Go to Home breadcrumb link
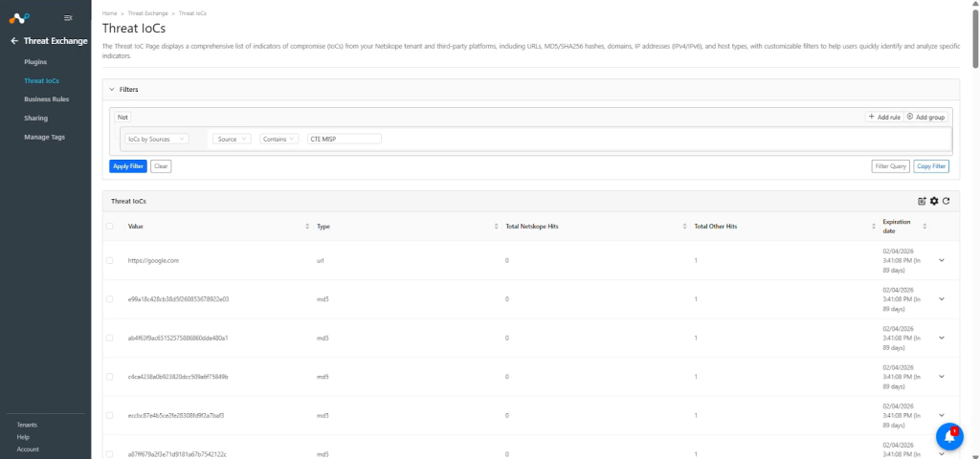 coord(109,13)
